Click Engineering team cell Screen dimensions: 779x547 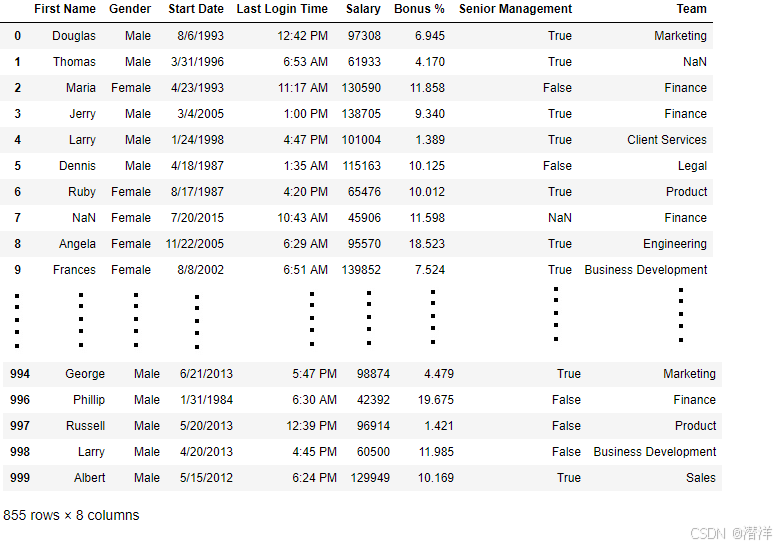pos(675,244)
